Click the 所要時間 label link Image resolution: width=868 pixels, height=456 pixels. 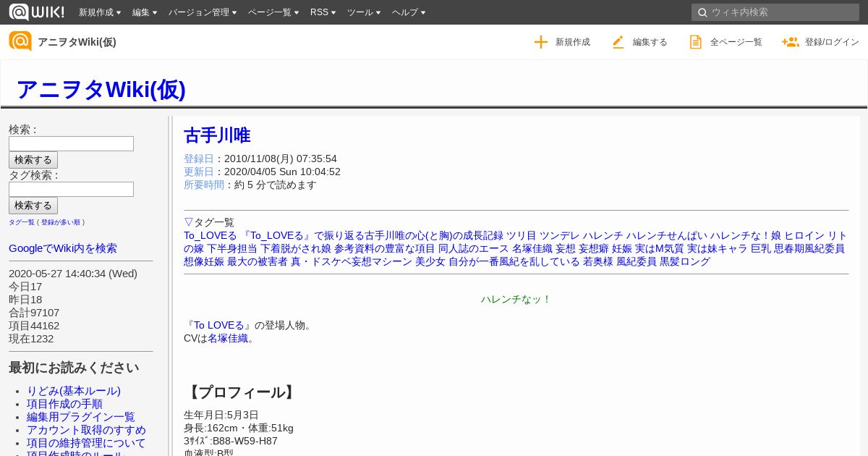pyautogui.click(x=204, y=185)
